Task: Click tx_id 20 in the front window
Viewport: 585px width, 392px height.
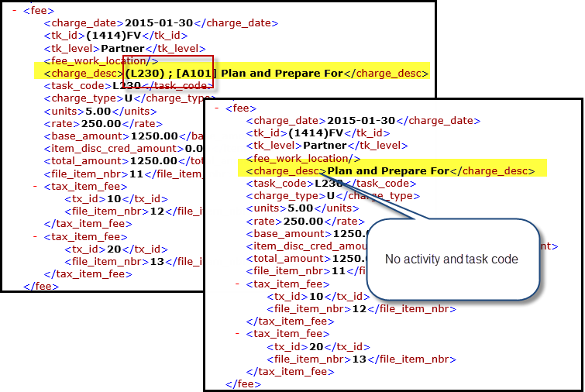Action: (x=318, y=347)
